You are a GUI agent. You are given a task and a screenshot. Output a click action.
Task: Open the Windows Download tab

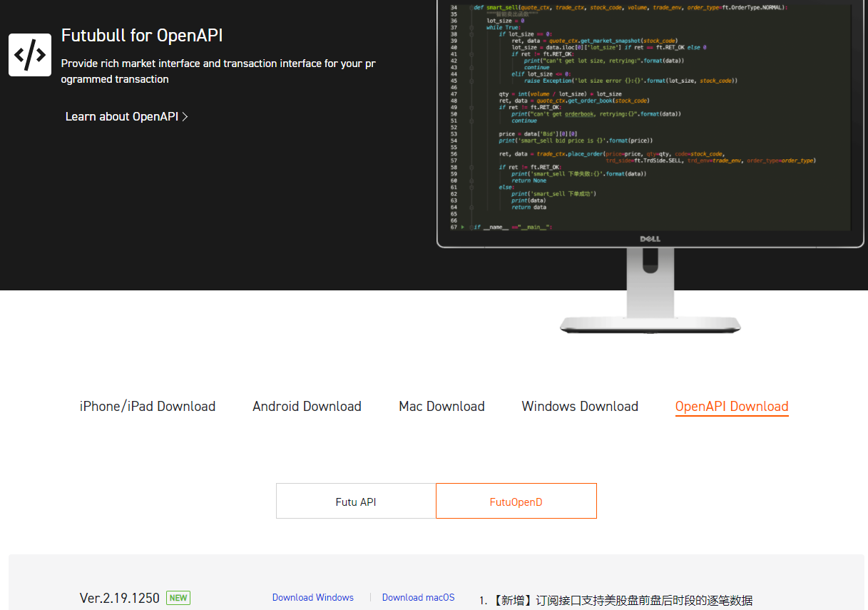point(580,407)
